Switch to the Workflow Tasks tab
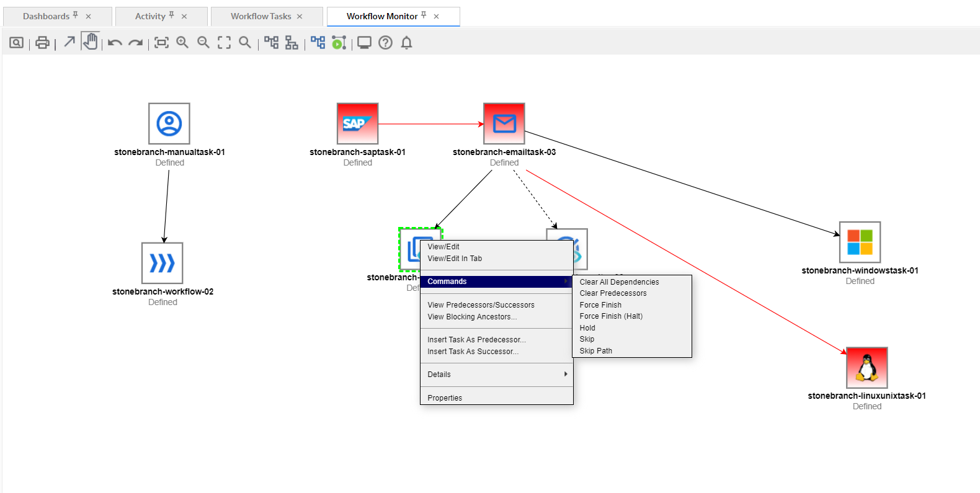 [261, 17]
